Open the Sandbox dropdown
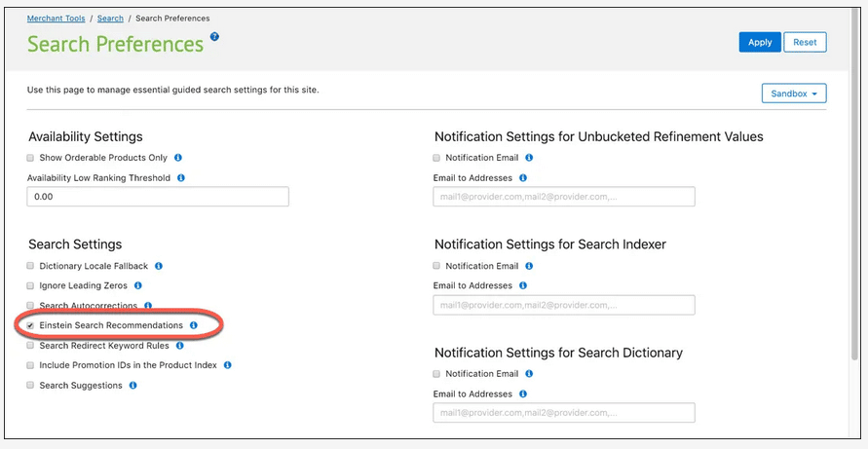This screenshot has height=449, width=868. [x=794, y=94]
